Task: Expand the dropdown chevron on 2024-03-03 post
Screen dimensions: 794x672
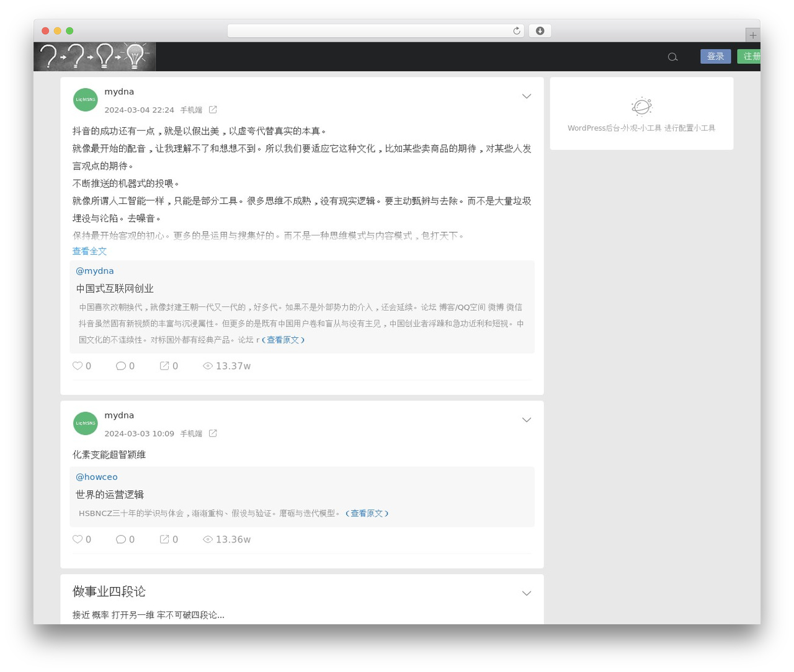Action: tap(526, 420)
